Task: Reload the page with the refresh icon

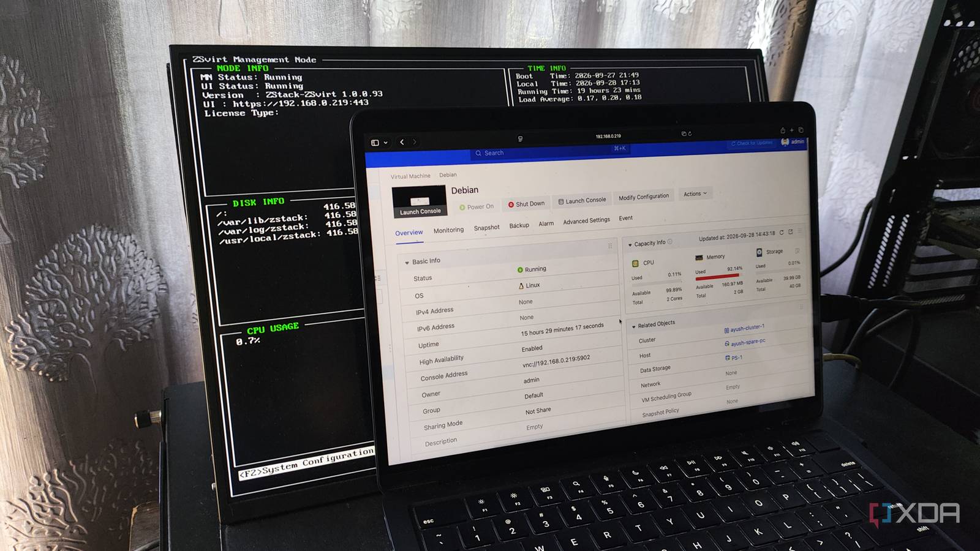Action: tap(690, 133)
